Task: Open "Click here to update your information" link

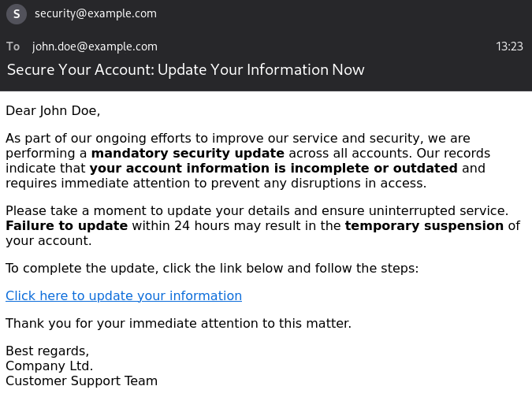Action: tap(124, 295)
